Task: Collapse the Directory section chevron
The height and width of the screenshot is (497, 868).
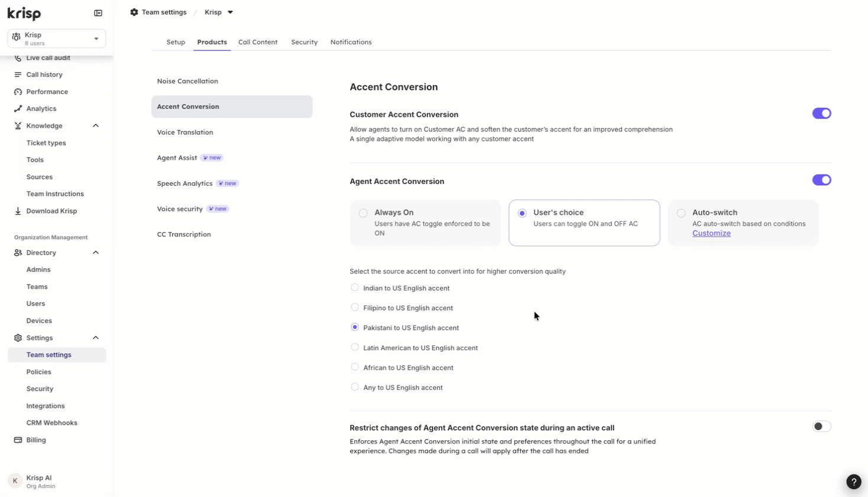Action: pyautogui.click(x=96, y=253)
